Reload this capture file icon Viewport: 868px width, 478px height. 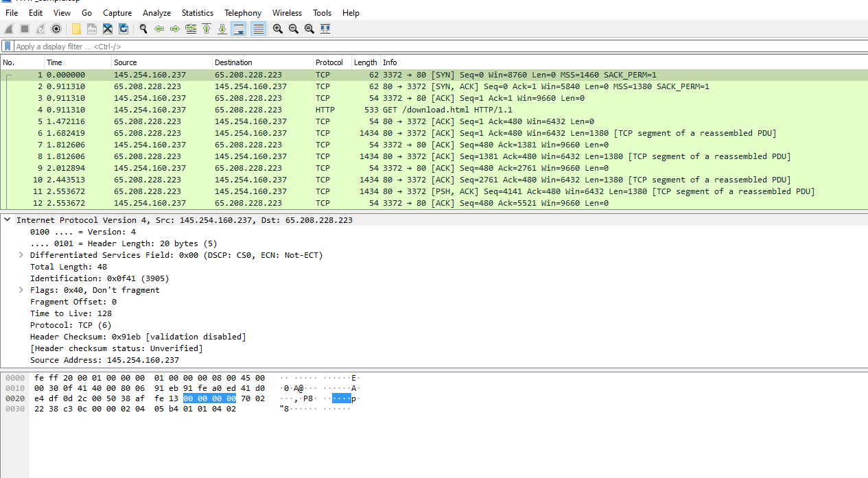pos(124,29)
